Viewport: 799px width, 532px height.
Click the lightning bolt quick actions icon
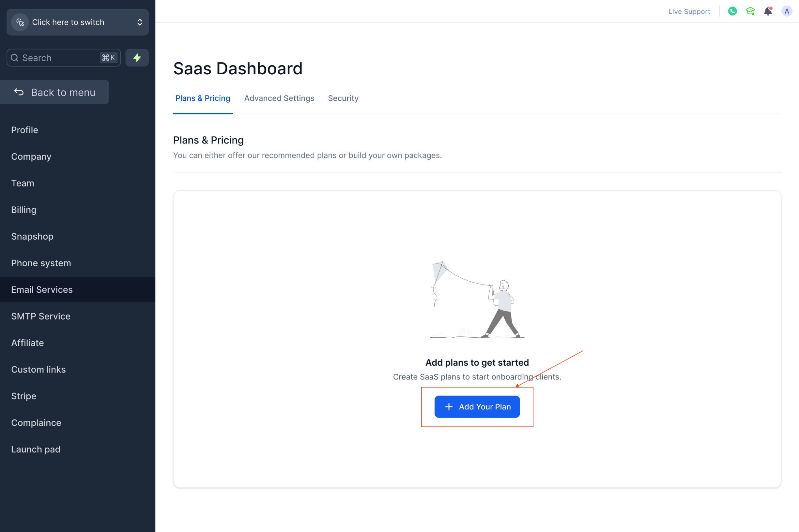(137, 58)
